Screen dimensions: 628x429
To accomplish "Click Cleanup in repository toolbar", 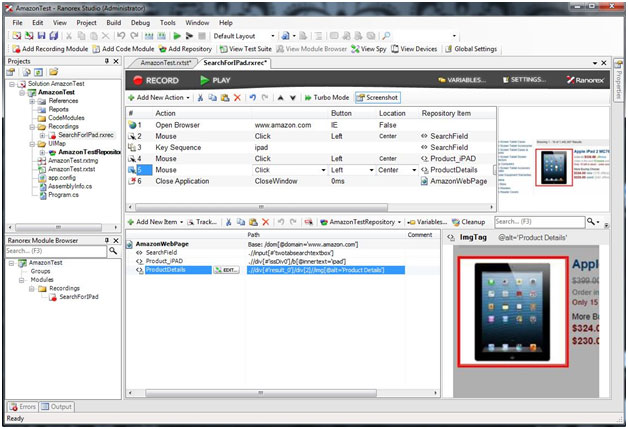I will [468, 222].
